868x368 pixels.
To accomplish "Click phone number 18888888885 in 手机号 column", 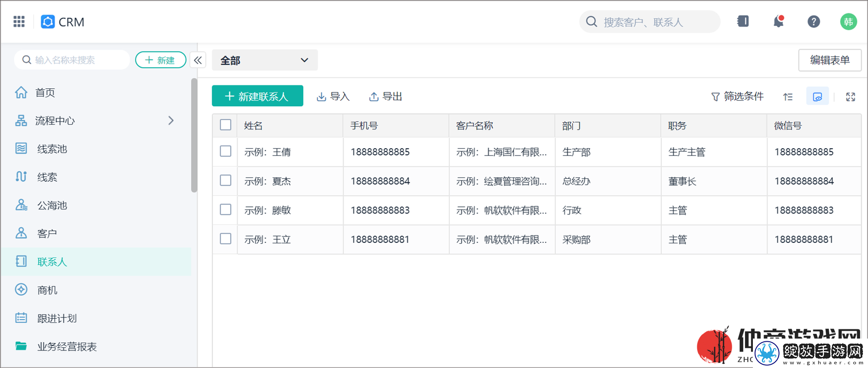I will point(396,152).
